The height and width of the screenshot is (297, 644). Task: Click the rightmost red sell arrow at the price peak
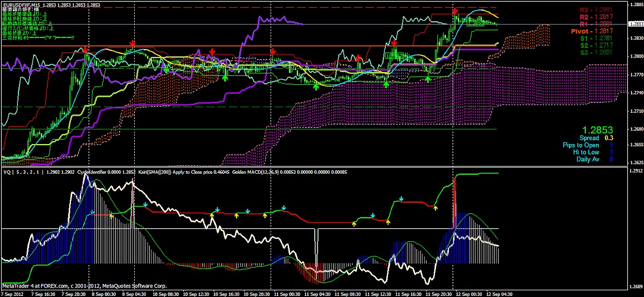tap(456, 11)
